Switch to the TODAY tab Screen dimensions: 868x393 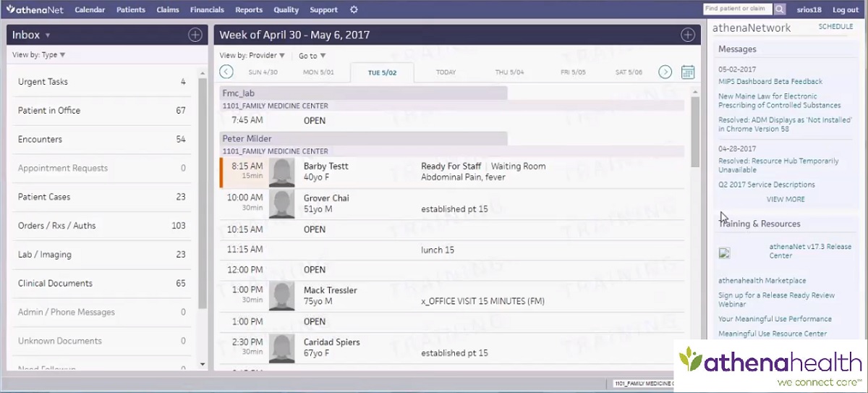(x=446, y=72)
